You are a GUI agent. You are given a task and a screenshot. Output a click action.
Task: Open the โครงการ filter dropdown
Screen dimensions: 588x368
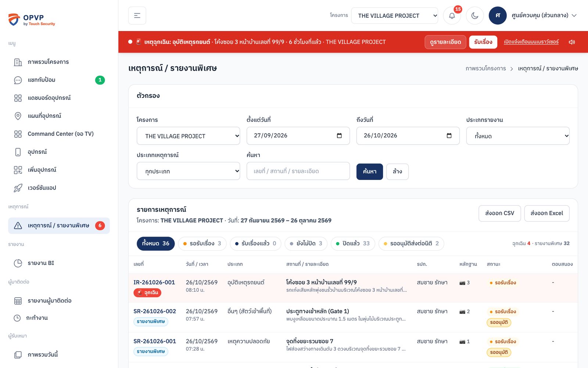point(188,136)
